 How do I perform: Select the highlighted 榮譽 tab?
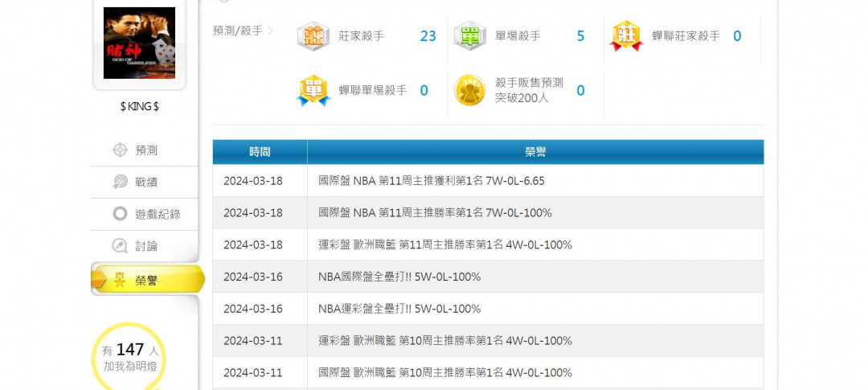pos(146,280)
